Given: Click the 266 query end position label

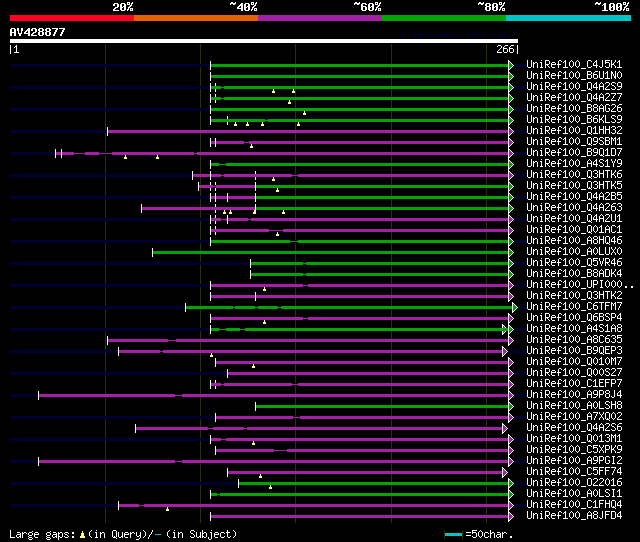Looking at the screenshot, I should (505, 49).
